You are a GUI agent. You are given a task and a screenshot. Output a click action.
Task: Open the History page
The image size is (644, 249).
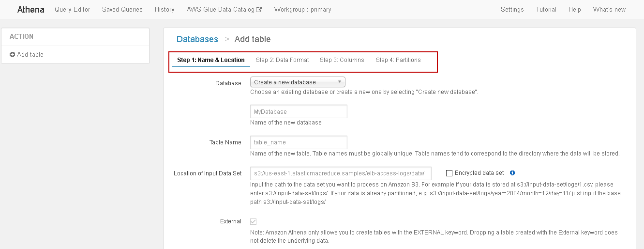tap(165, 10)
